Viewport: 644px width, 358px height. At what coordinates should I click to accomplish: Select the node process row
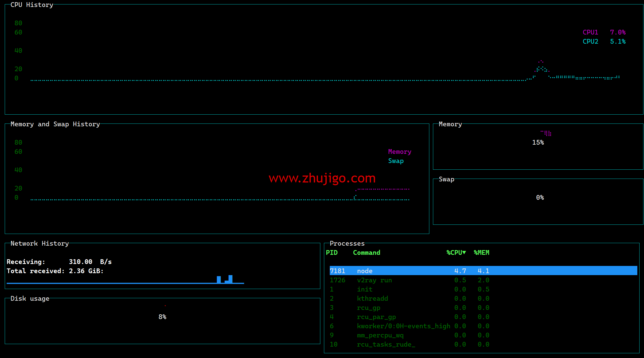364,271
